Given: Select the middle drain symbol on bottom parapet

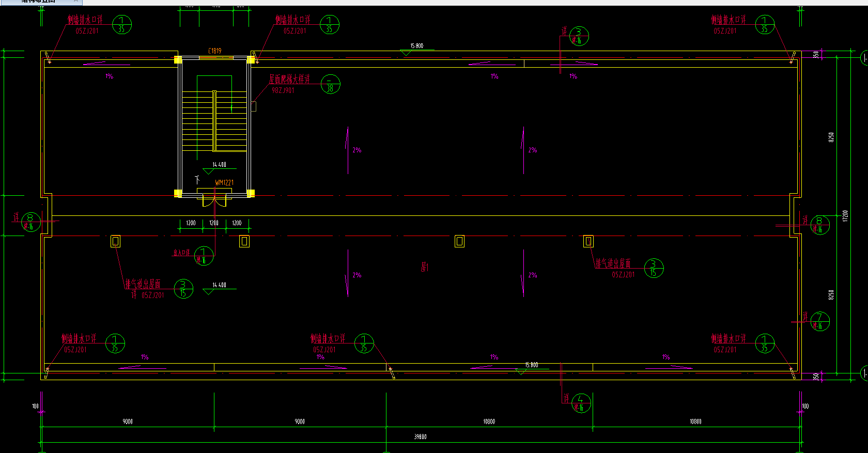Looking at the screenshot, I should point(391,373).
